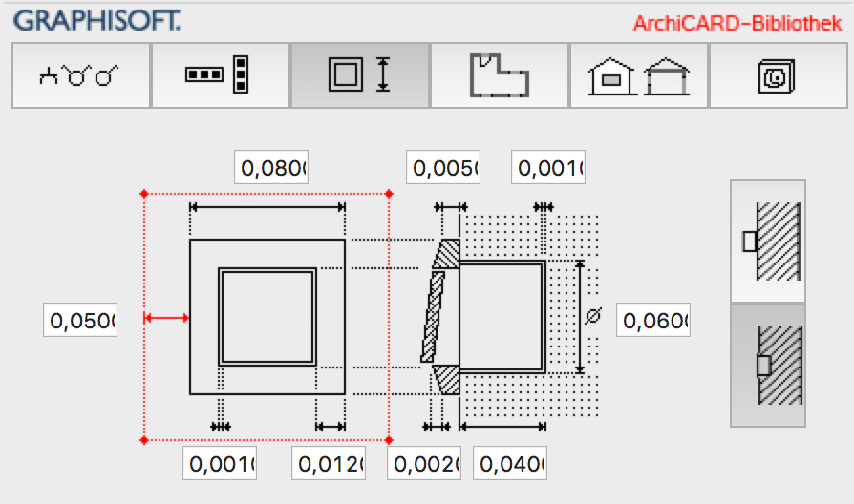Edit the top 0,001 wall gap field
The width and height of the screenshot is (854, 504).
tap(548, 167)
